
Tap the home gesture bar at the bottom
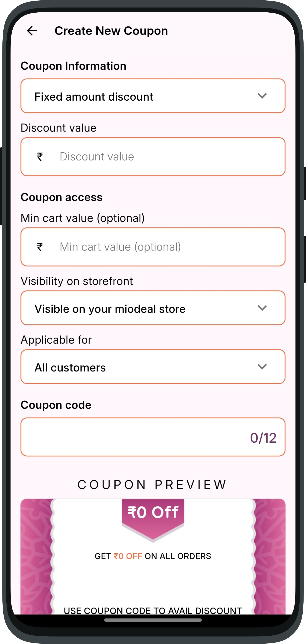click(x=153, y=620)
